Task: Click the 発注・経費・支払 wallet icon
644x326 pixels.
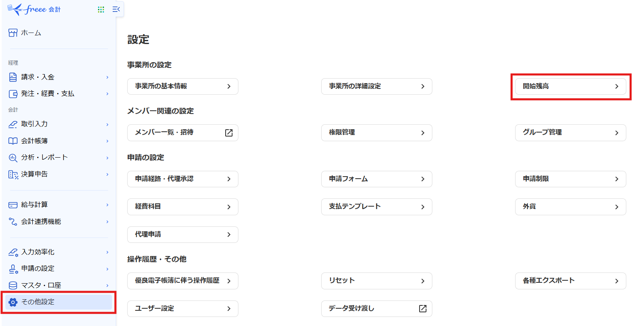Action: pos(13,94)
